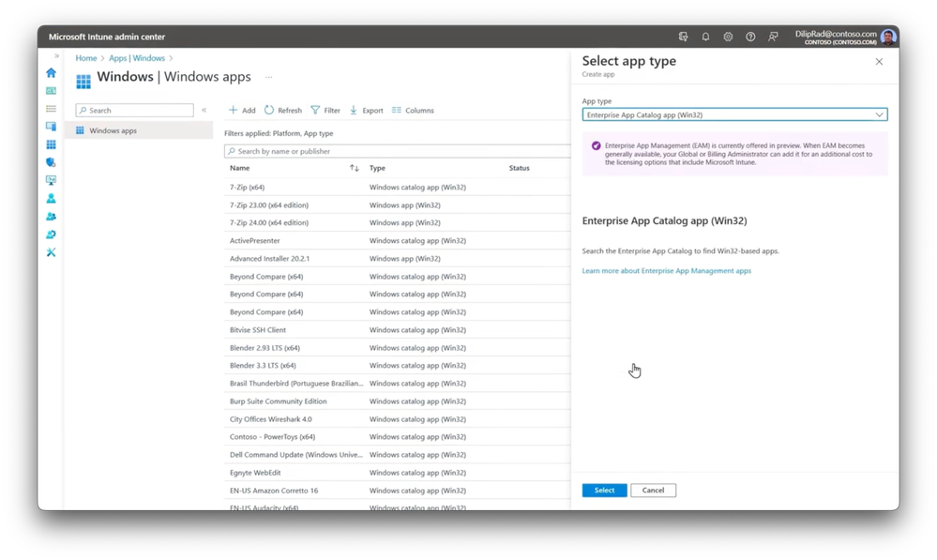This screenshot has width=937, height=560.
Task: Open account avatar for DilipRad
Action: click(x=888, y=38)
